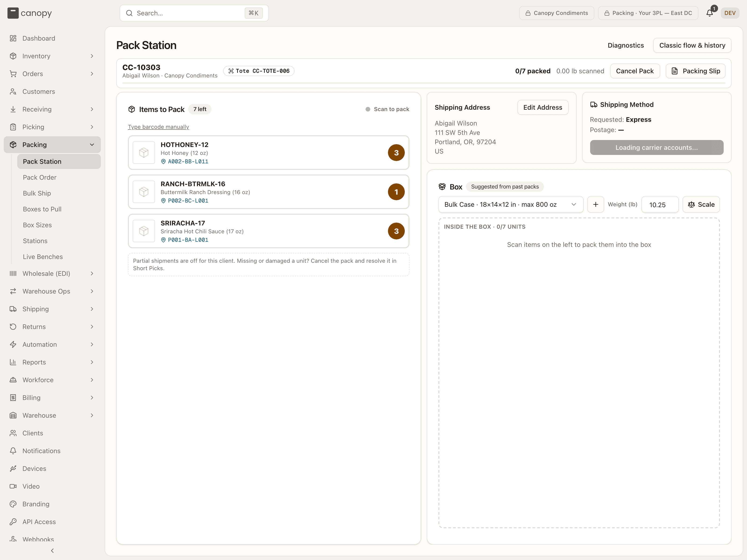Image resolution: width=747 pixels, height=560 pixels.
Task: Click the Scale button
Action: coord(701,205)
